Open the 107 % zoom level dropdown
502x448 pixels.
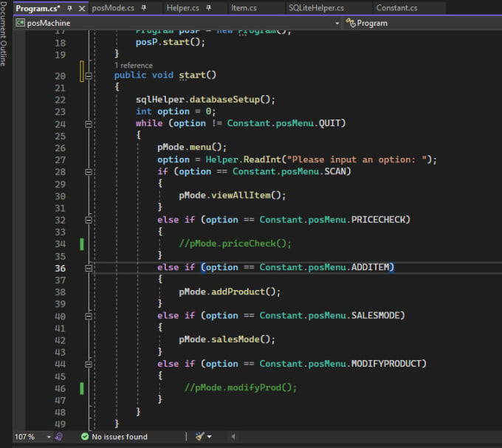coord(49,437)
